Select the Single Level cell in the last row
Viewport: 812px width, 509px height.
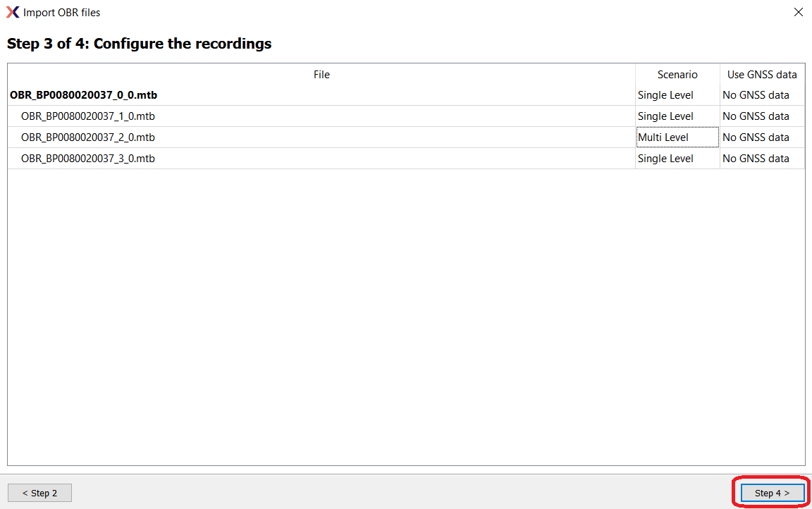665,158
